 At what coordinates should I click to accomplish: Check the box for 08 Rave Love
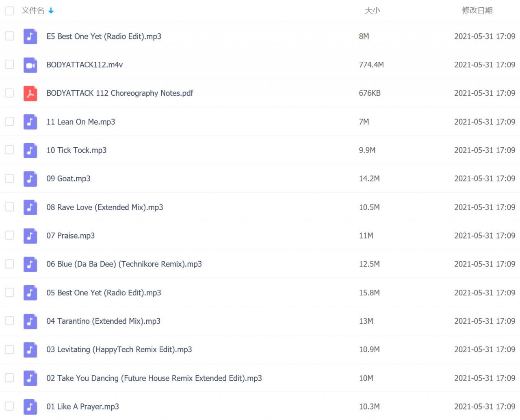(x=9, y=207)
